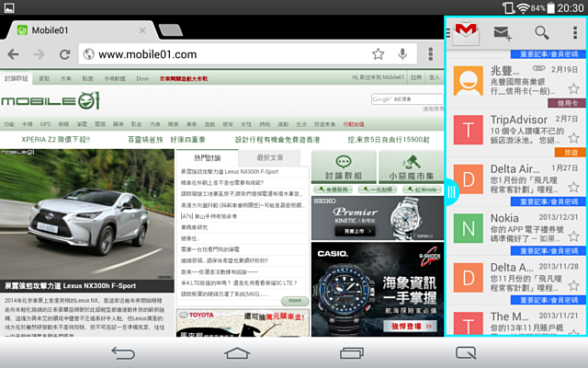Viewport: 588px width, 368px height.
Task: Switch to 熱門討論 tab
Action: coord(207,157)
